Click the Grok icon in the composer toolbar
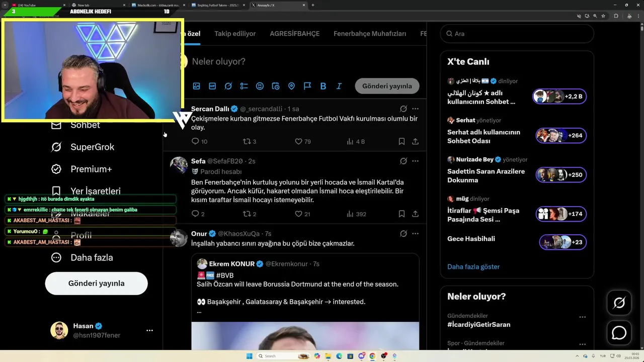Image resolution: width=644 pixels, height=362 pixels. (228, 86)
